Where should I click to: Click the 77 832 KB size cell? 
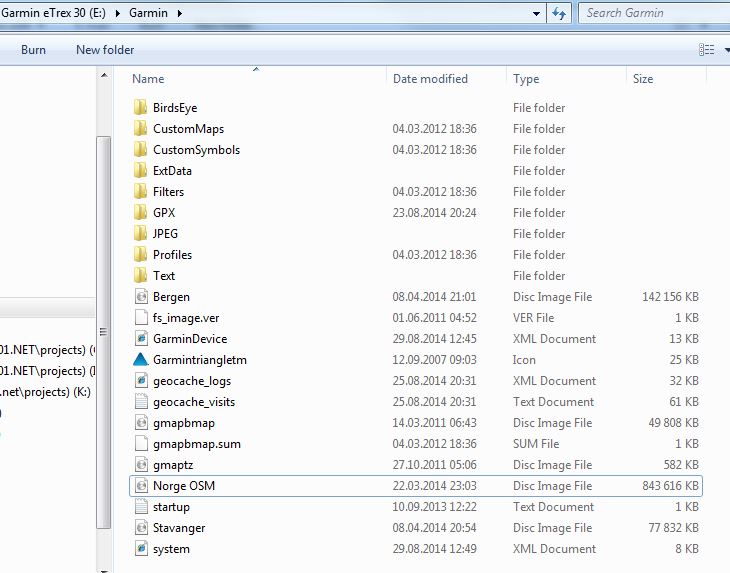click(674, 527)
